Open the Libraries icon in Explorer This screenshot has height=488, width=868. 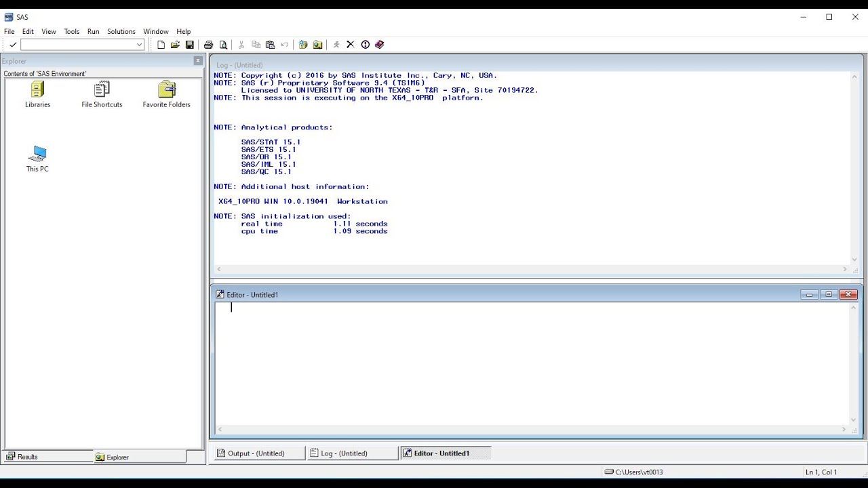click(x=38, y=95)
